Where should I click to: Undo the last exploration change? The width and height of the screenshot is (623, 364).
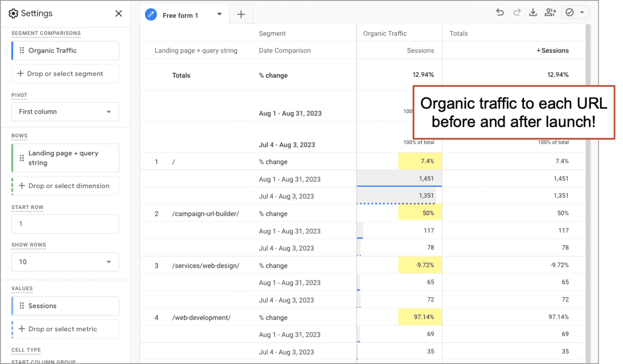point(500,12)
